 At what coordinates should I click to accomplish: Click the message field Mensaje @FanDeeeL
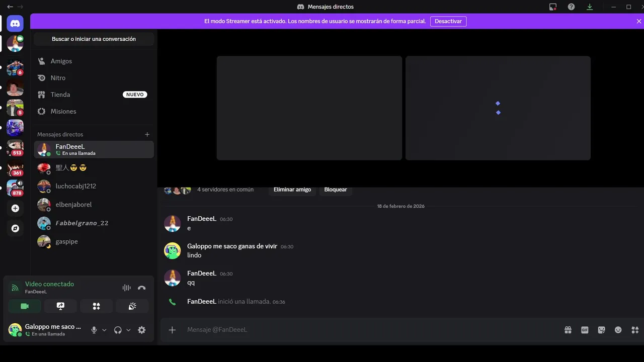[x=370, y=330]
